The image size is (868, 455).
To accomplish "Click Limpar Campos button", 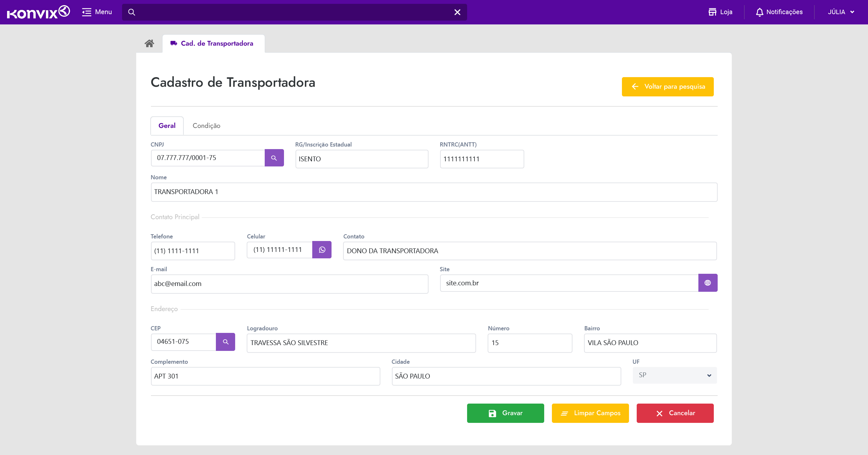I will point(590,413).
